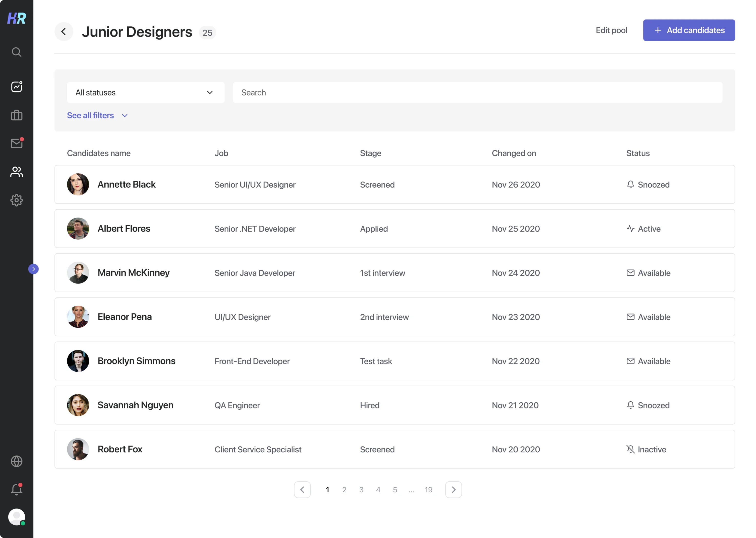Open search from the left sidebar

[x=16, y=52]
